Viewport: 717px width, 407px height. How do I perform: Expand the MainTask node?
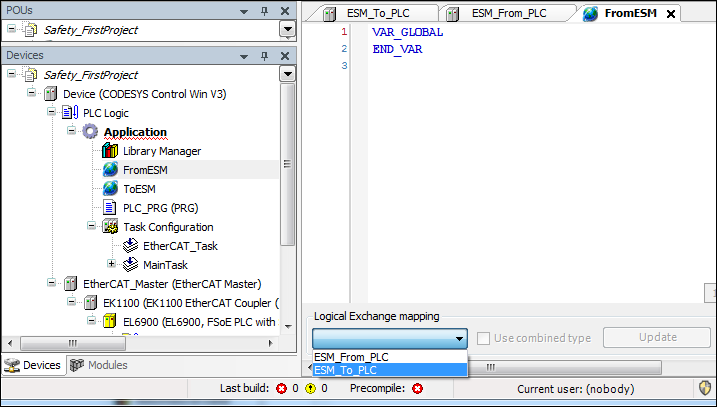pyautogui.click(x=111, y=263)
